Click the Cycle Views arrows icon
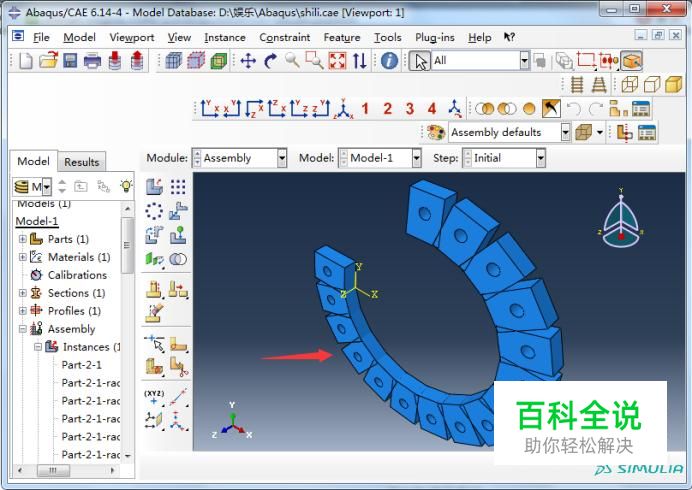This screenshot has height=490, width=692. 360,60
